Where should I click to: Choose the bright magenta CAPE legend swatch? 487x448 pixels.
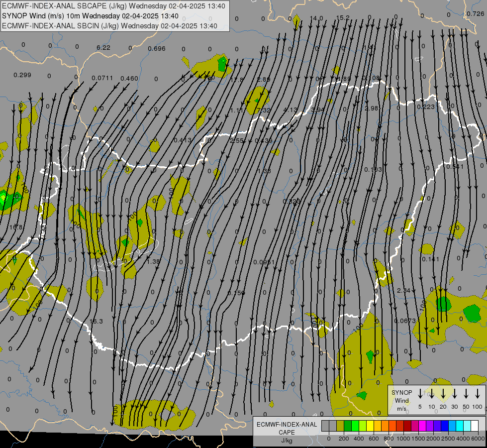pos(422,426)
